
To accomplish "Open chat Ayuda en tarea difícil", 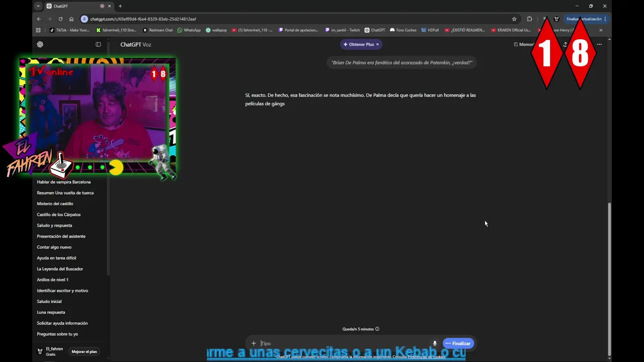I will click(56, 258).
